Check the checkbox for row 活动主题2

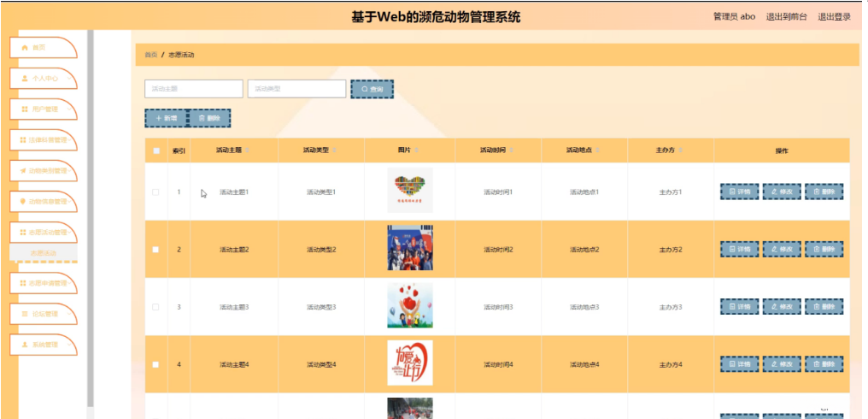[x=155, y=250]
